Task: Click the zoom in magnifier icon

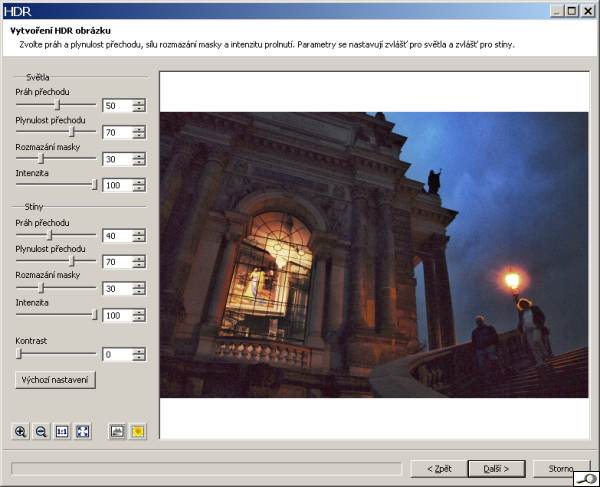Action: (x=20, y=431)
